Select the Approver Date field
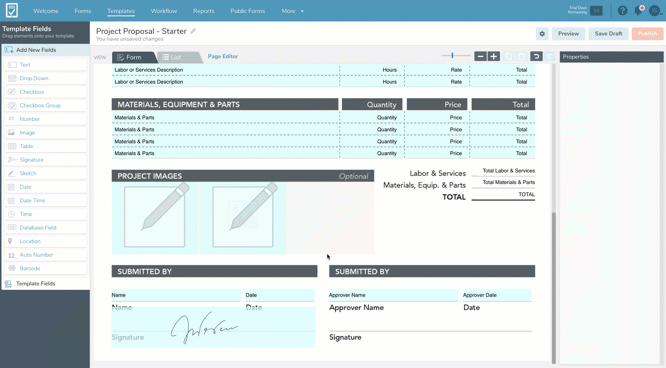666x368 pixels. tap(497, 295)
